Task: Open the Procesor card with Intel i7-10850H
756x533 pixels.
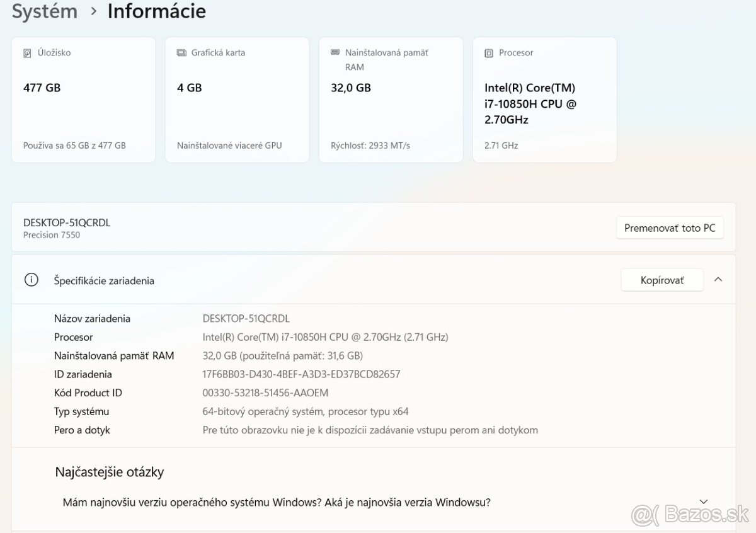Action: tap(544, 99)
